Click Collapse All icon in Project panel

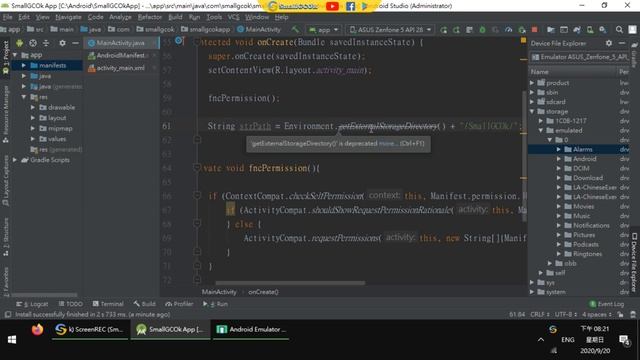[46, 43]
